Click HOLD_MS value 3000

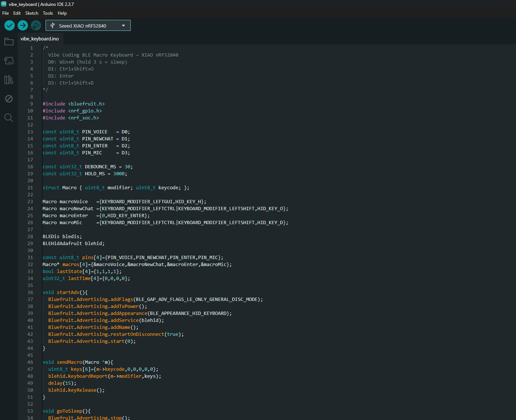click(119, 174)
